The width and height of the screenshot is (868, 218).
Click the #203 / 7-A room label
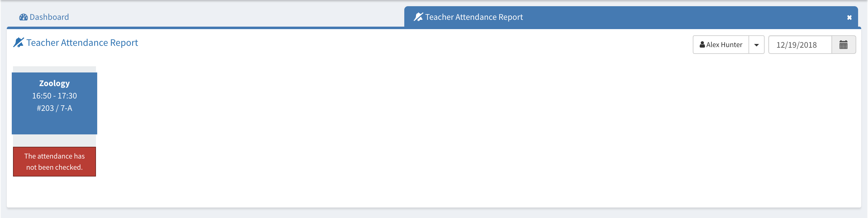pyautogui.click(x=54, y=108)
